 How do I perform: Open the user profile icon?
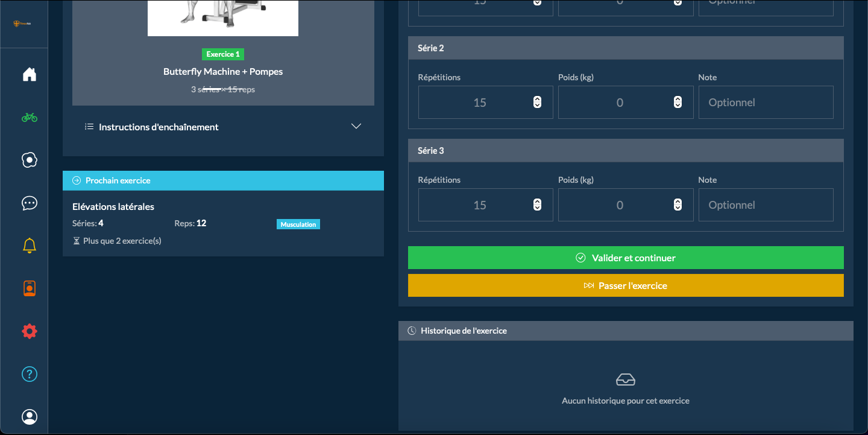click(29, 417)
